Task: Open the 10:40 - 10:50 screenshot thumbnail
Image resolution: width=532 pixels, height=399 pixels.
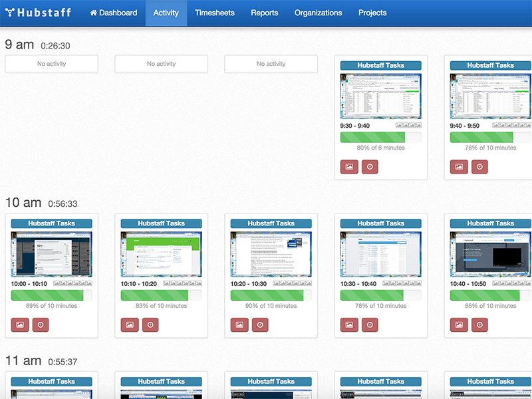Action: point(491,255)
